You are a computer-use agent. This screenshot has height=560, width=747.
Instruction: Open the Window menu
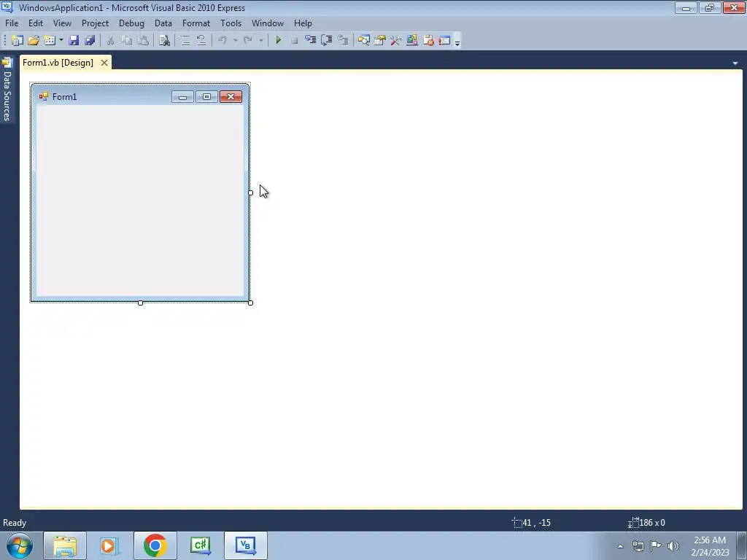[x=267, y=23]
